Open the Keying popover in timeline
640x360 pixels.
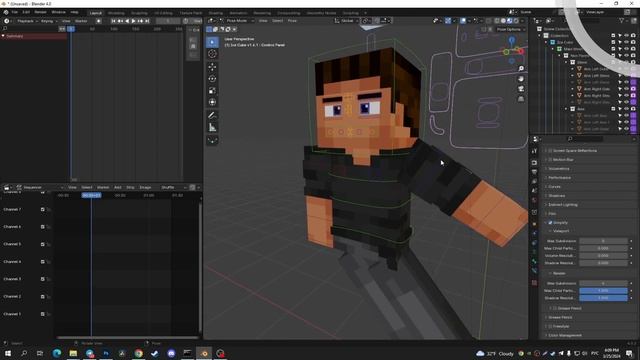click(48, 21)
